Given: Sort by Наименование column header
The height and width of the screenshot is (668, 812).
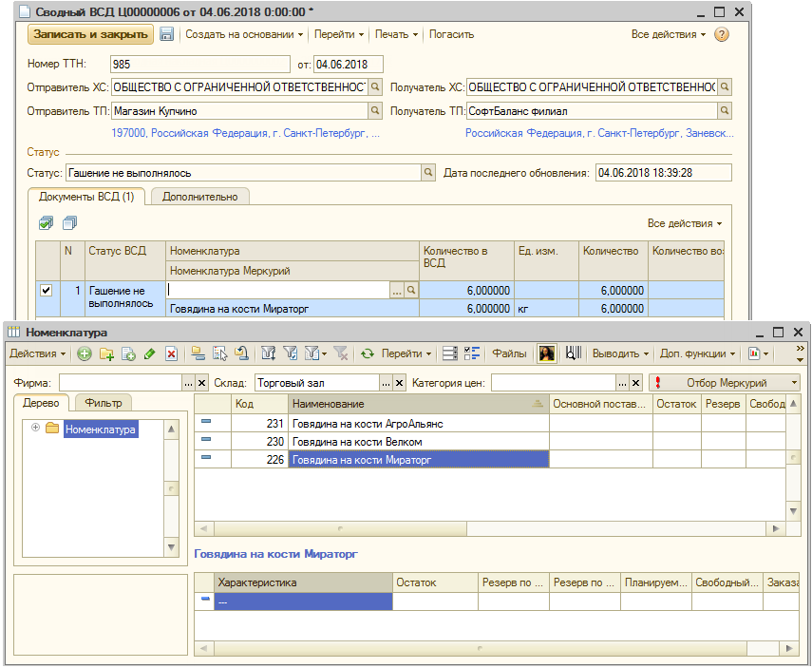Looking at the screenshot, I should point(418,404).
